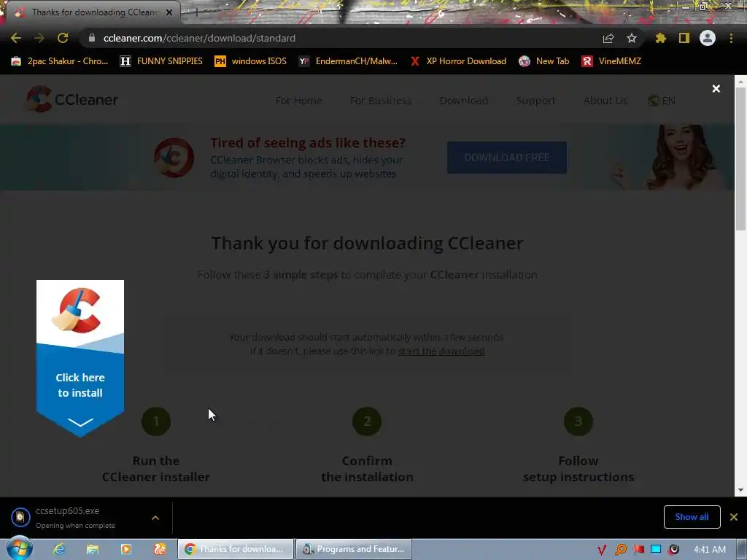Open the 'FUNNY SNIPPIES' bookmark
The width and height of the screenshot is (747, 560).
[x=161, y=61]
